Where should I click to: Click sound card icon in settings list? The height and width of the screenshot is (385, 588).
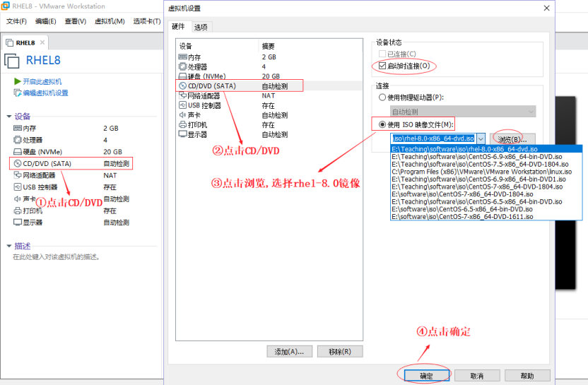(182, 114)
